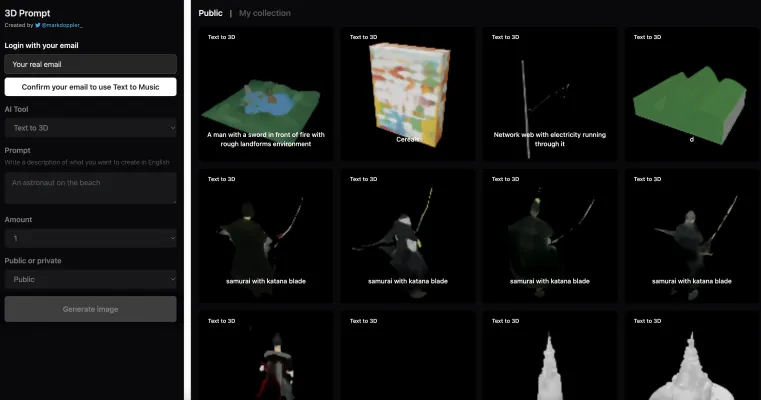This screenshot has width=761, height=400.
Task: Switch to the My collection tab
Action: pyautogui.click(x=265, y=13)
